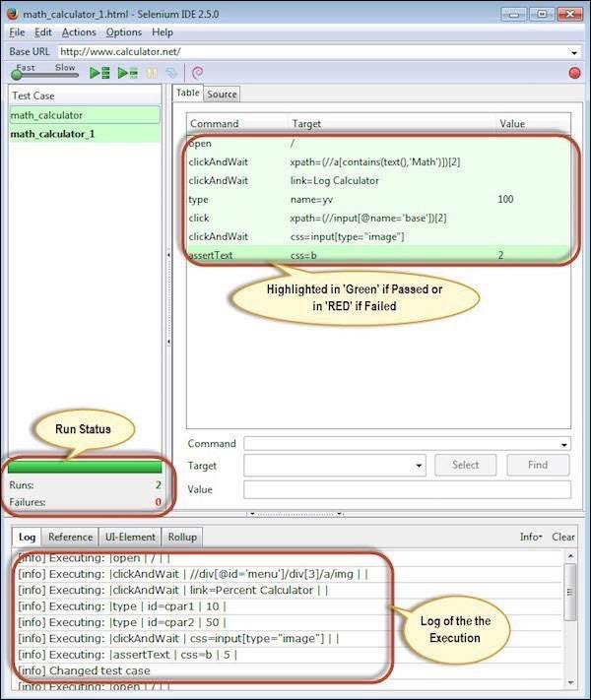Open the File menu
This screenshot has height=700, width=591.
[17, 32]
